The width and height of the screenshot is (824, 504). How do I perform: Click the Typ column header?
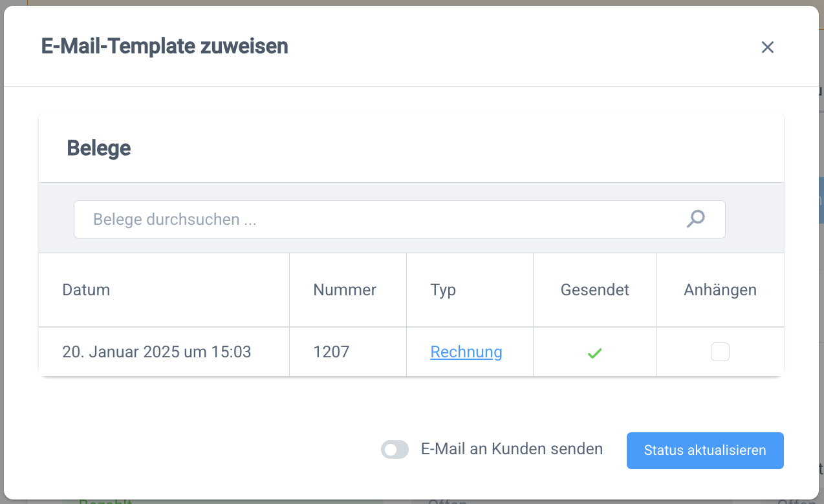pos(444,289)
